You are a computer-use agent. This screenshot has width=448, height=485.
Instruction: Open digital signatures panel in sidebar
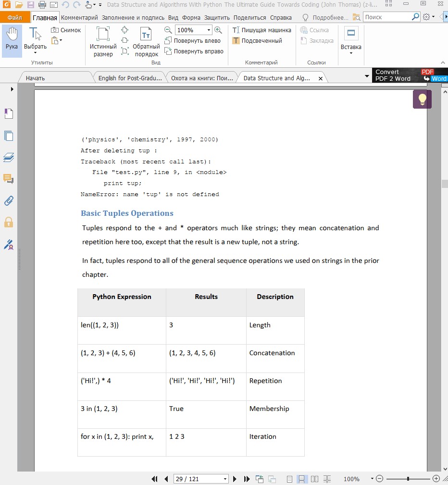point(9,244)
